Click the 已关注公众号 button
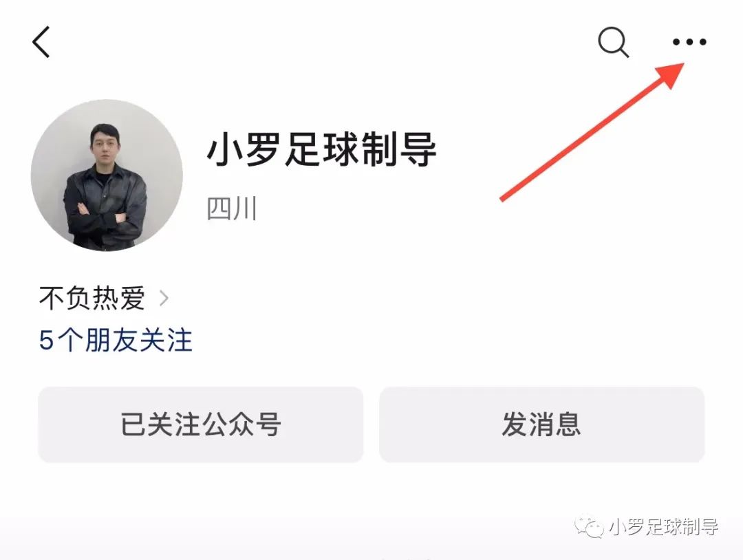The image size is (743, 560). click(x=200, y=424)
